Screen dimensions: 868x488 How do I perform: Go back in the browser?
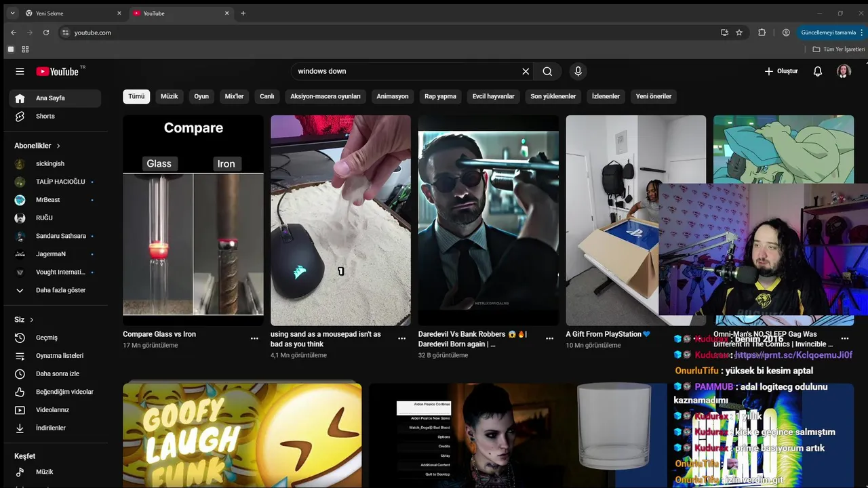14,33
